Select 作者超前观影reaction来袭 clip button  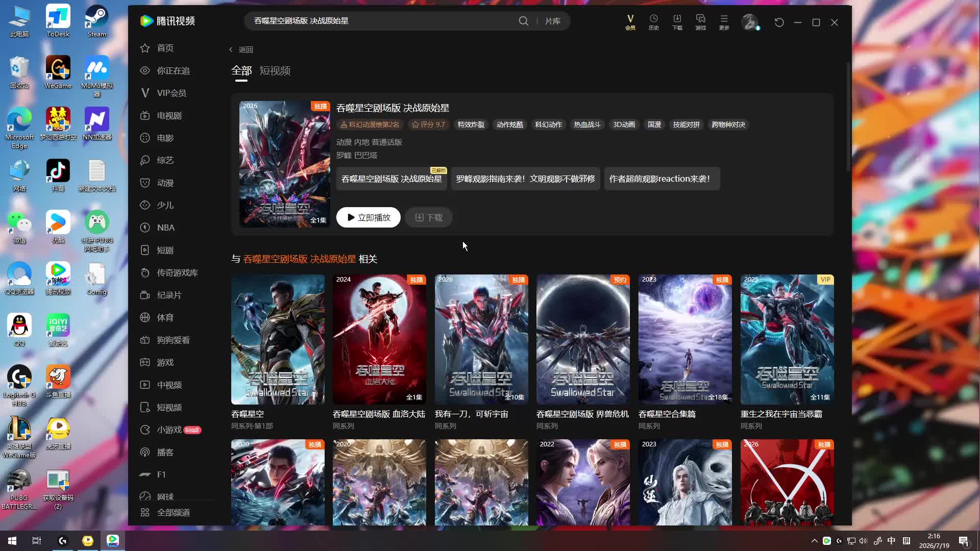pyautogui.click(x=662, y=179)
